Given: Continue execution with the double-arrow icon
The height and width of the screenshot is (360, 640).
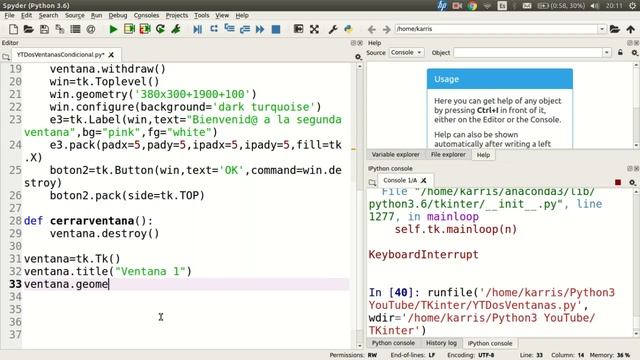Looking at the screenshot, I should 260,29.
